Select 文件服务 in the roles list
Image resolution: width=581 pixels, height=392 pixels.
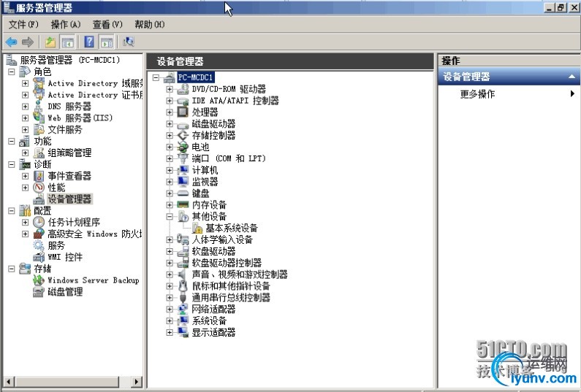click(65, 129)
